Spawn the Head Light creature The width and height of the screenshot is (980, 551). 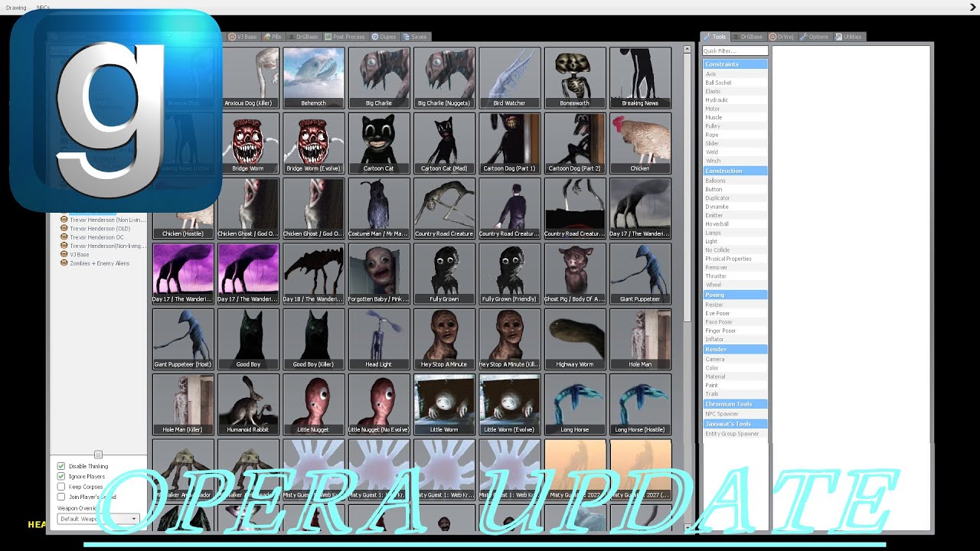(378, 339)
